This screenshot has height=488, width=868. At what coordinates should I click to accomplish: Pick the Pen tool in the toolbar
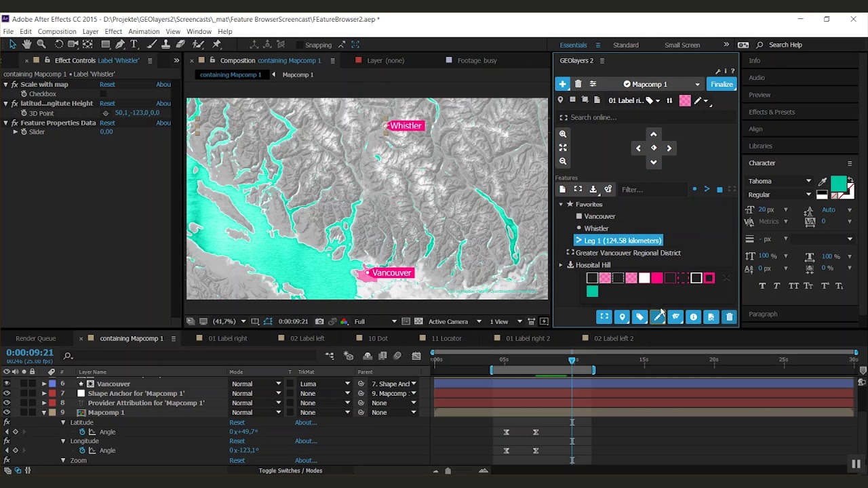coord(120,44)
